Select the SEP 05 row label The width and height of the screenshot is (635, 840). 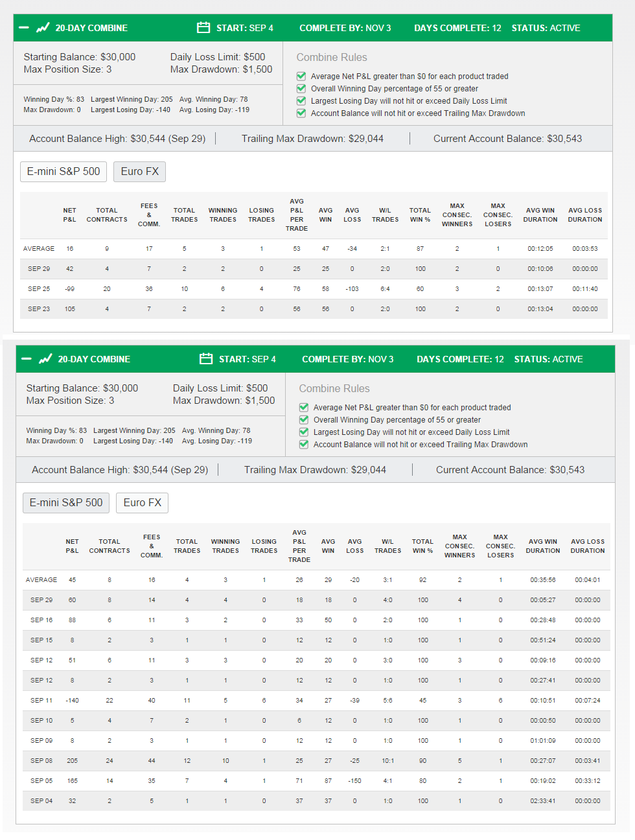pos(41,781)
